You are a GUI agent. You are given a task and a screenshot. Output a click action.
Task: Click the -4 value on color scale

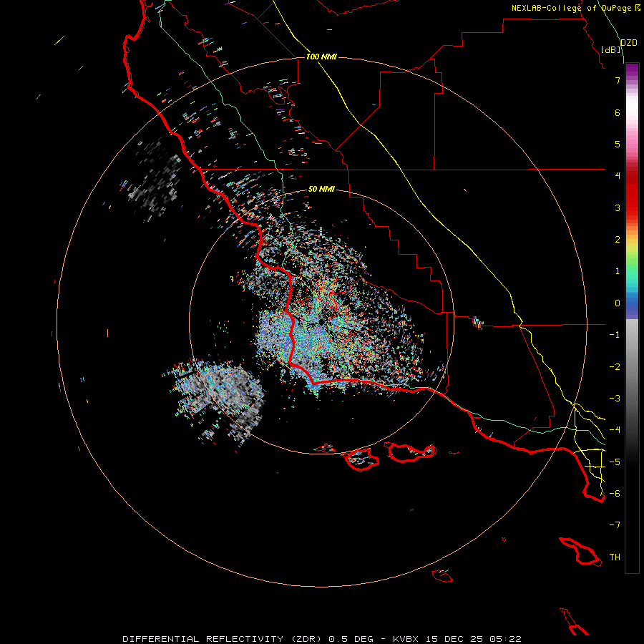(x=615, y=429)
